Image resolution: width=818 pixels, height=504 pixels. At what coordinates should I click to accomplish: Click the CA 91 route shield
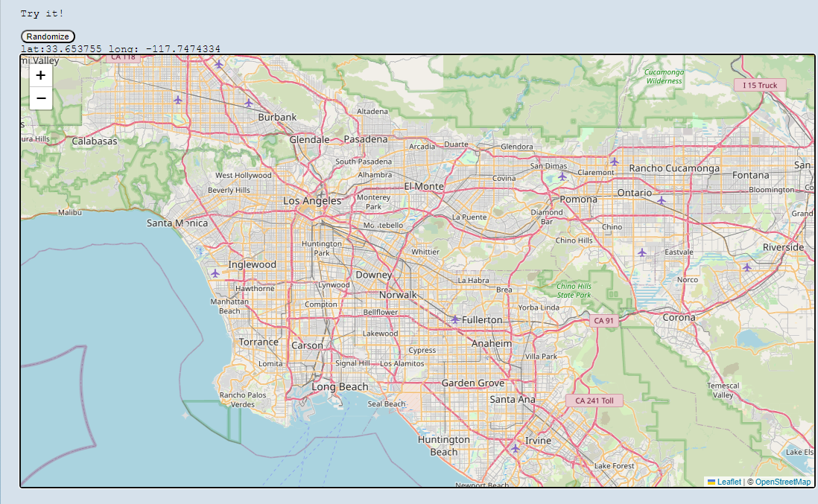(603, 321)
